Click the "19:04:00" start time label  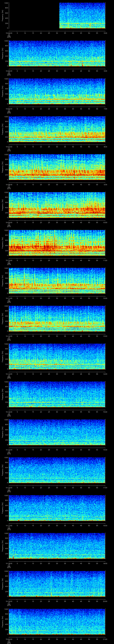(9, 33)
